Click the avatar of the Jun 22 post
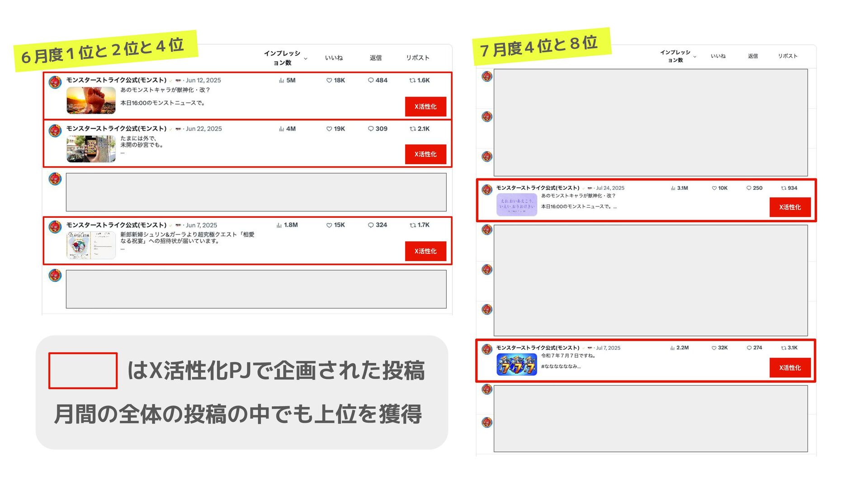Screen dimensions: 868x488 coord(55,131)
